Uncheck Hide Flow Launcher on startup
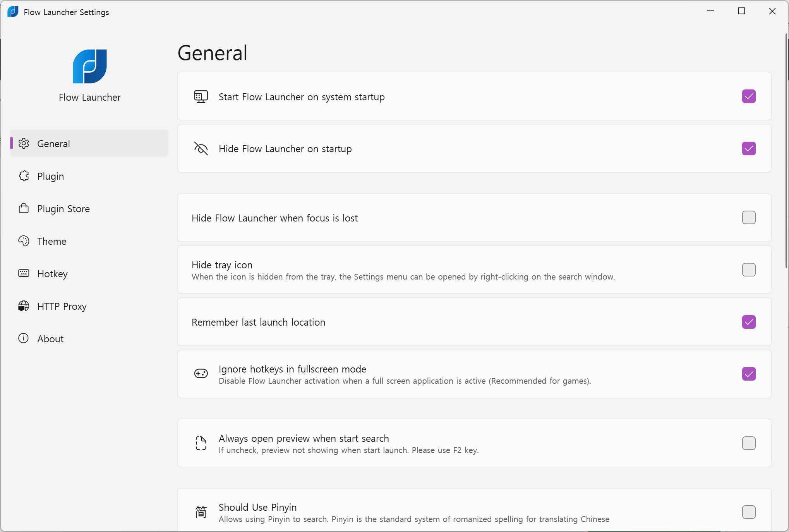The width and height of the screenshot is (789, 532). click(x=748, y=149)
